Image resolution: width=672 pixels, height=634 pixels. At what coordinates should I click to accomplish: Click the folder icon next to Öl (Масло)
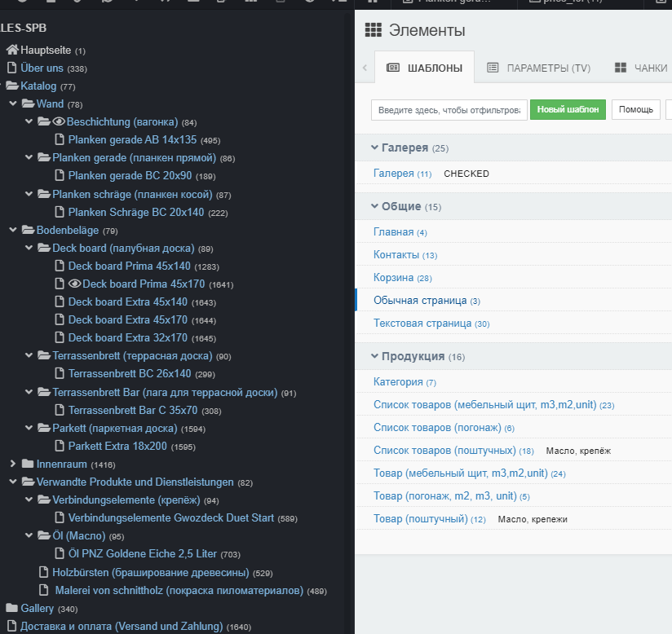44,535
